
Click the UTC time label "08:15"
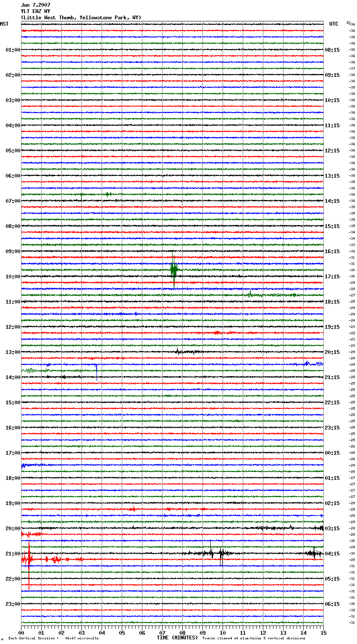(x=332, y=50)
